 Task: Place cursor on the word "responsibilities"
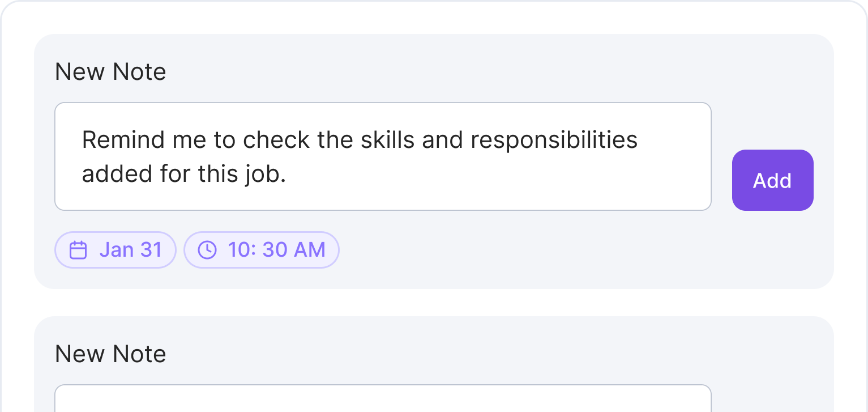tap(554, 141)
